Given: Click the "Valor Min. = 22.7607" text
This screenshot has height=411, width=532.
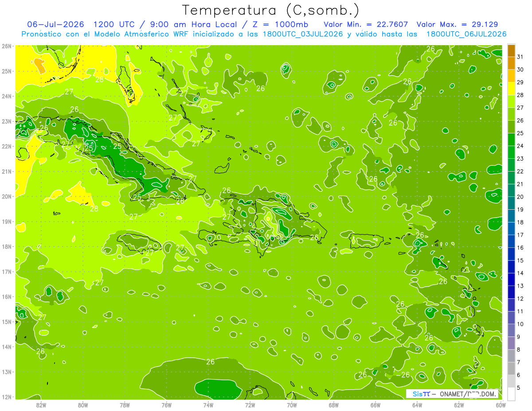Looking at the screenshot, I should tap(366, 24).
